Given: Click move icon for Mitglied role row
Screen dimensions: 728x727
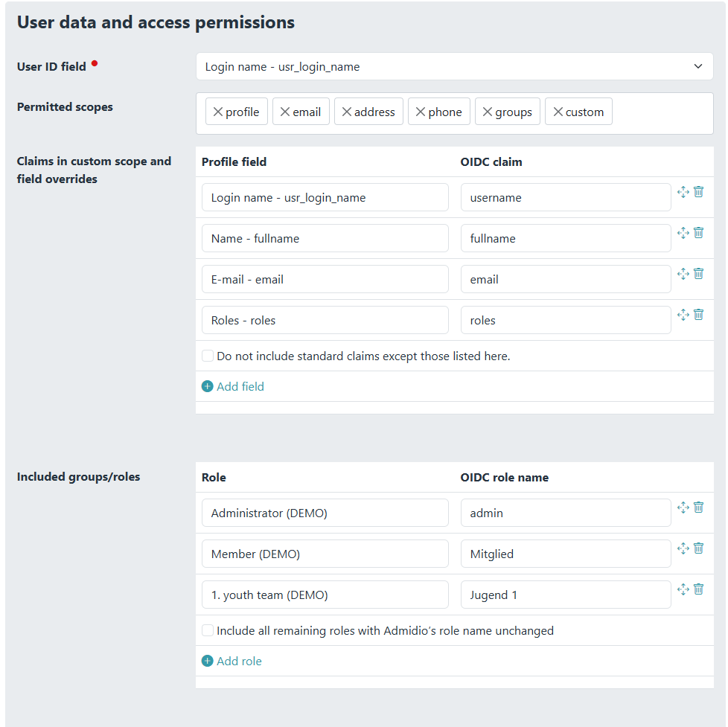Looking at the screenshot, I should coord(683,548).
